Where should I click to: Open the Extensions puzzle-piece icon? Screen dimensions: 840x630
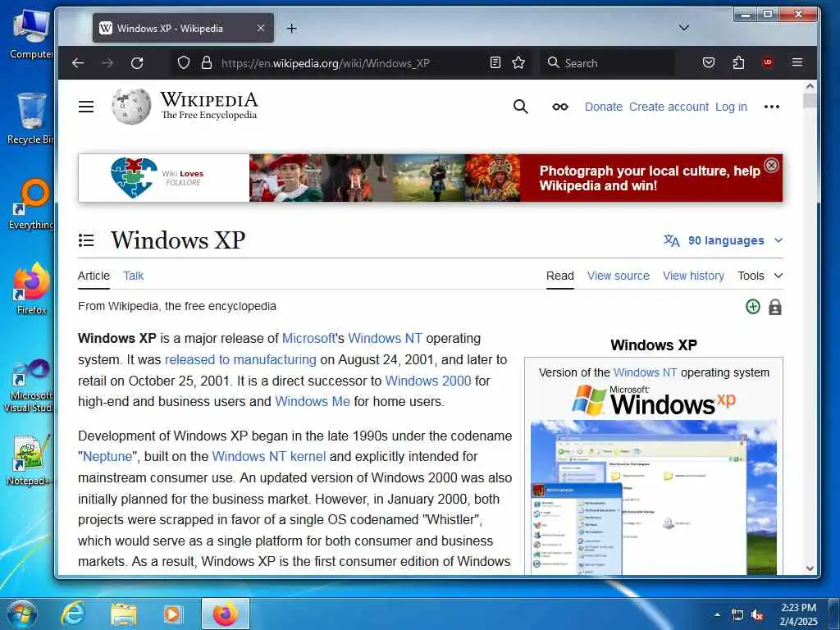(x=739, y=62)
